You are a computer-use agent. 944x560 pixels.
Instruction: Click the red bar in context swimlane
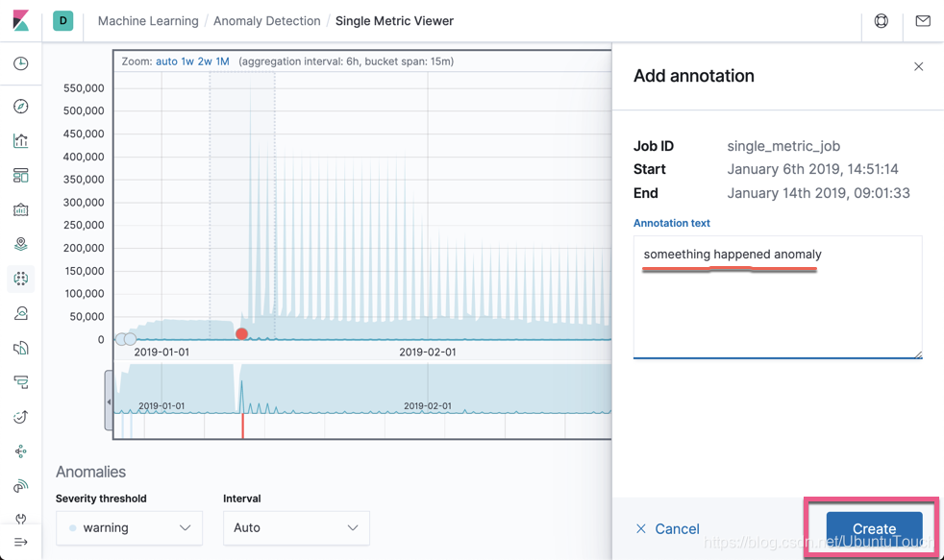point(242,426)
